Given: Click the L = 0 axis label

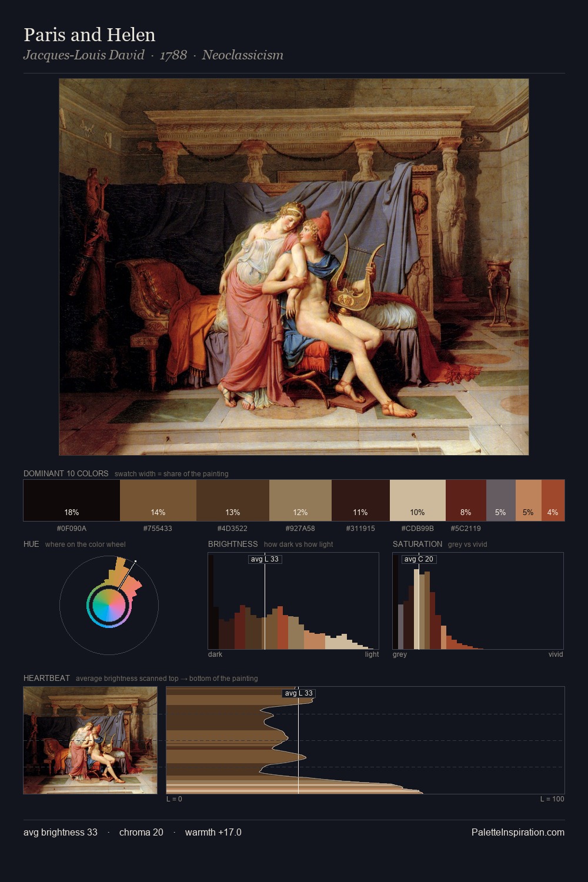Looking at the screenshot, I should click(x=174, y=799).
